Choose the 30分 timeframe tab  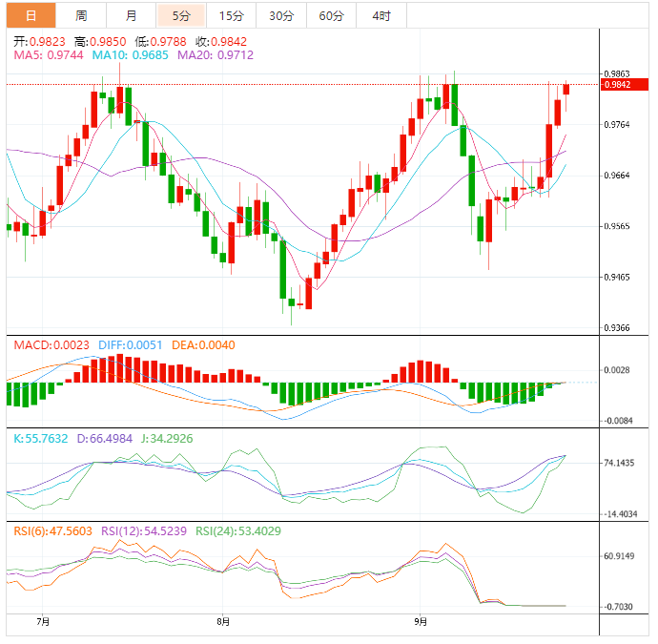tap(281, 15)
